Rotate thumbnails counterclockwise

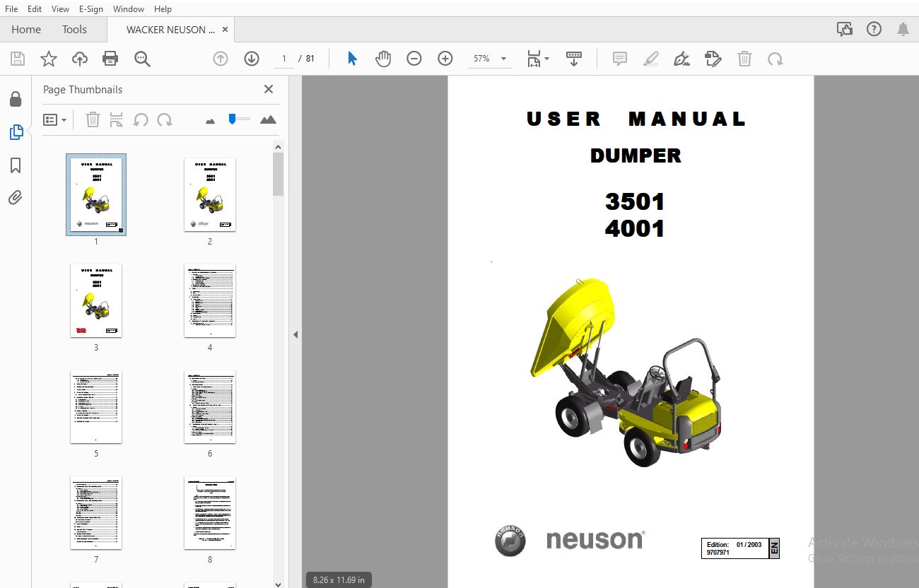point(141,119)
